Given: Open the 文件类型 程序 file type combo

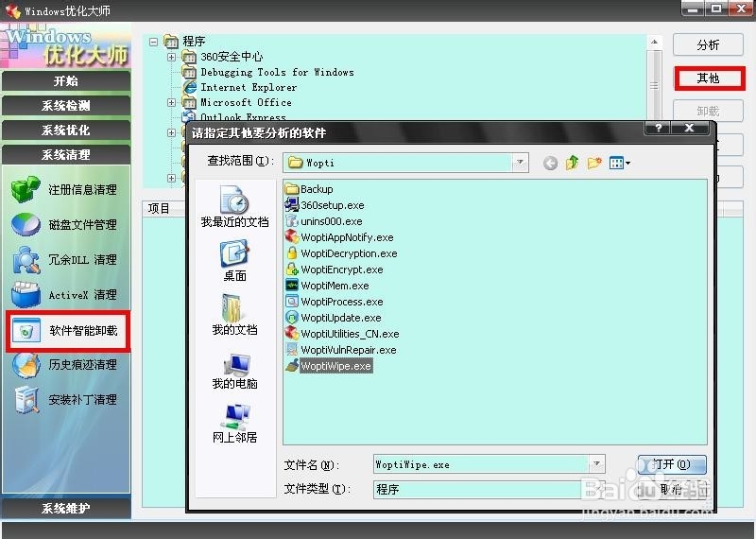Looking at the screenshot, I should tap(488, 489).
